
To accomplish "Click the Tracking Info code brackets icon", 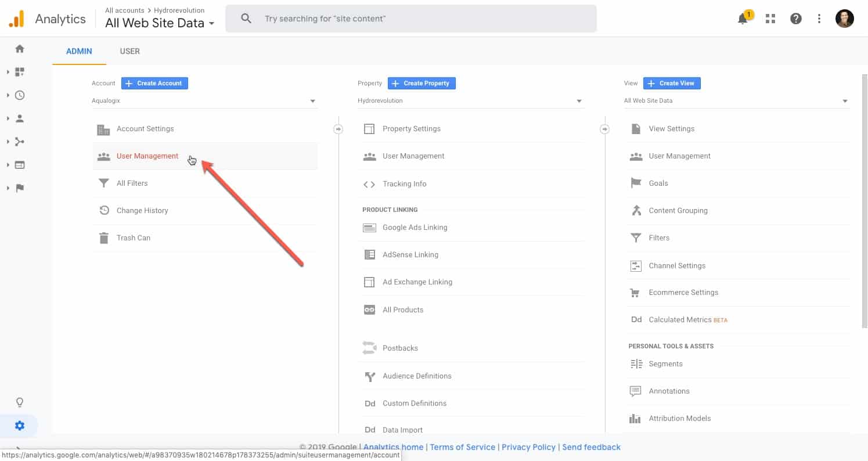I will click(x=369, y=184).
